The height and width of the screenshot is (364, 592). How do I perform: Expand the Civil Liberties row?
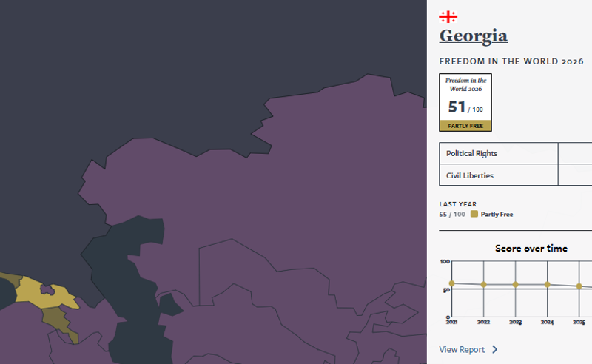[x=498, y=175]
